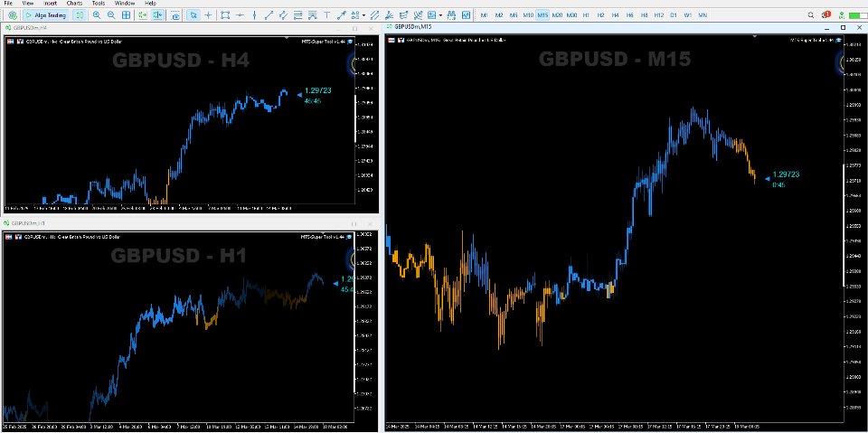Select the highlighted M15 timeframe

[x=542, y=15]
